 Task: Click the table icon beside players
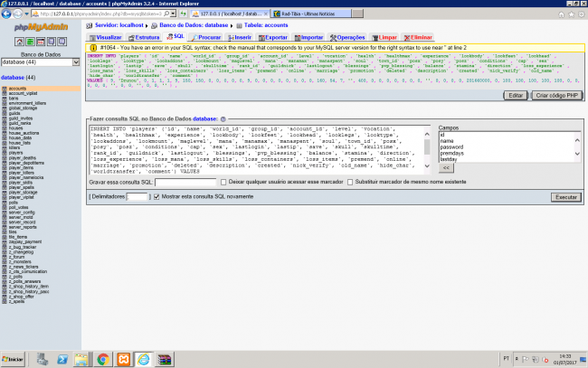pos(5,153)
